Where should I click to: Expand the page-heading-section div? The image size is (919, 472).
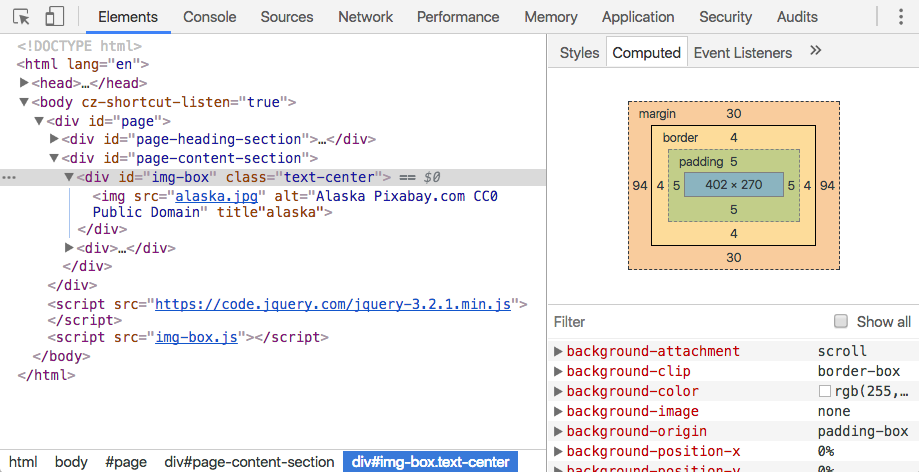[x=54, y=139]
